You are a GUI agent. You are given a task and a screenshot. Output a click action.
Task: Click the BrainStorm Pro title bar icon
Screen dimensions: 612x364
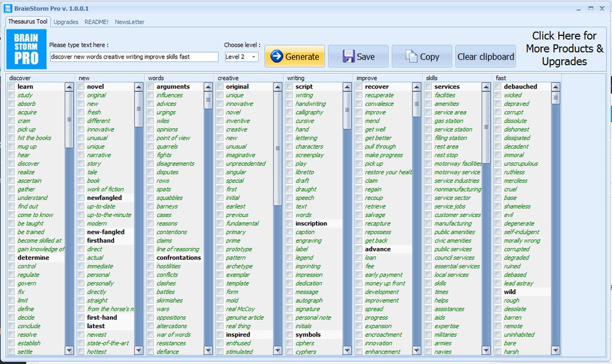click(8, 8)
